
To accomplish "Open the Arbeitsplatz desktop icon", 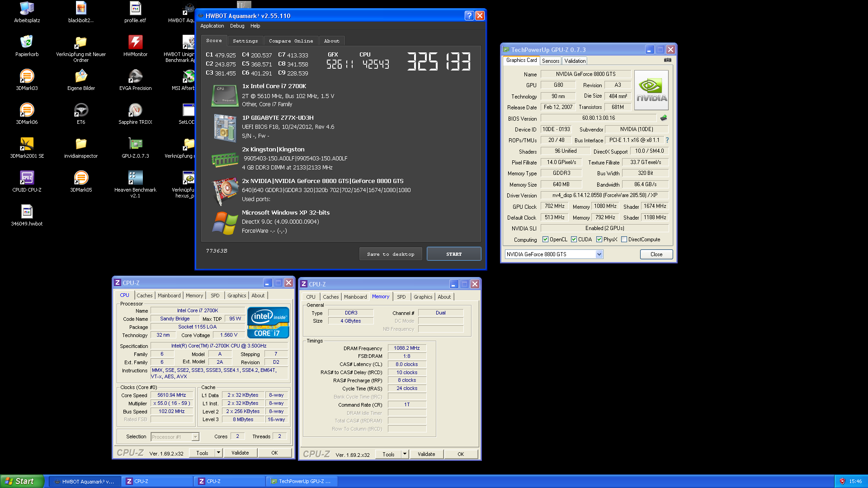I will pyautogui.click(x=27, y=12).
